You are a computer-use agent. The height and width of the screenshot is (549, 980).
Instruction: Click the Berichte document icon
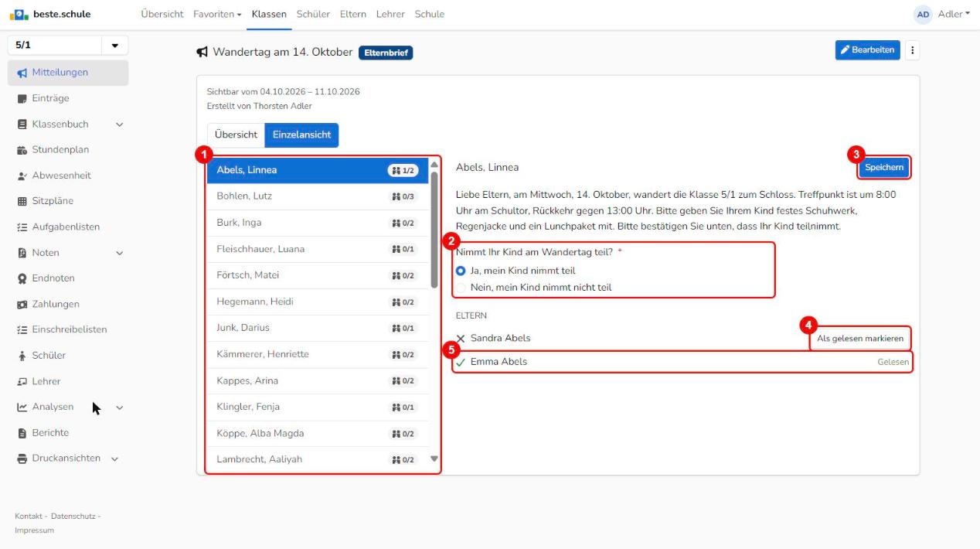pyautogui.click(x=22, y=433)
